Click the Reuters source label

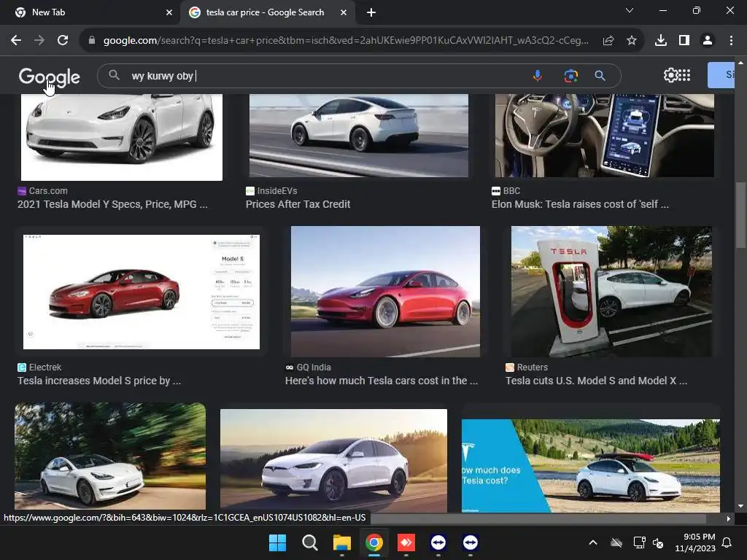[532, 367]
